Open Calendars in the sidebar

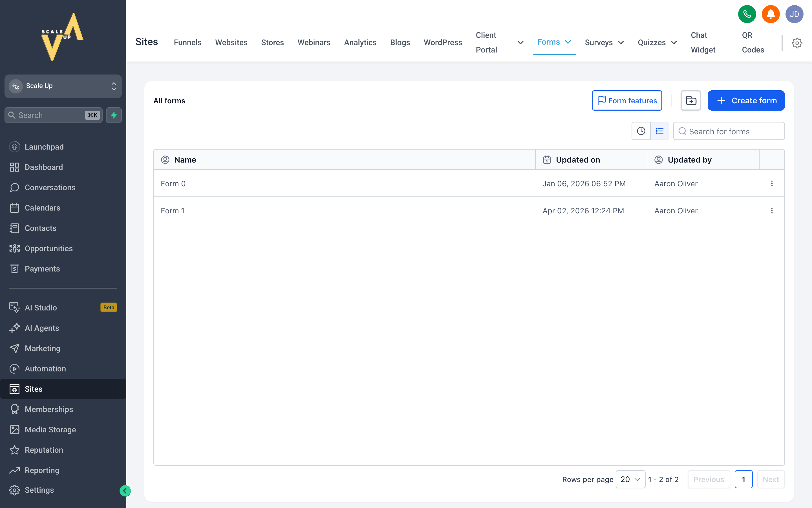tap(63, 208)
